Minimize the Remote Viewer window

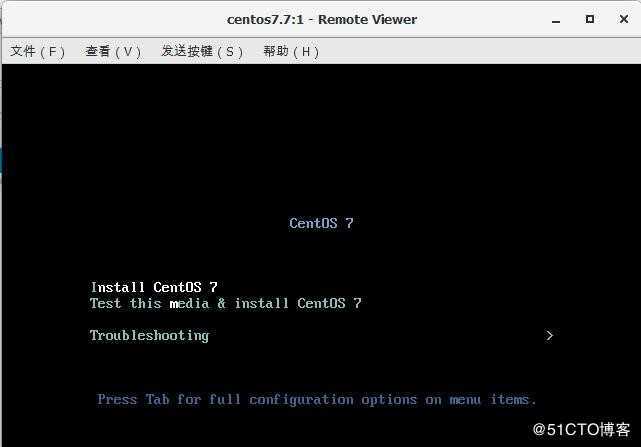pos(556,20)
